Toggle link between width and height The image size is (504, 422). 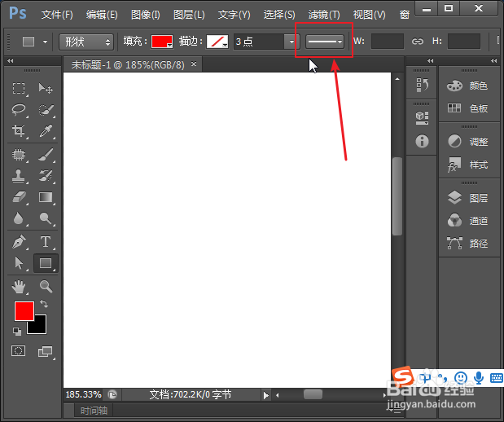418,42
